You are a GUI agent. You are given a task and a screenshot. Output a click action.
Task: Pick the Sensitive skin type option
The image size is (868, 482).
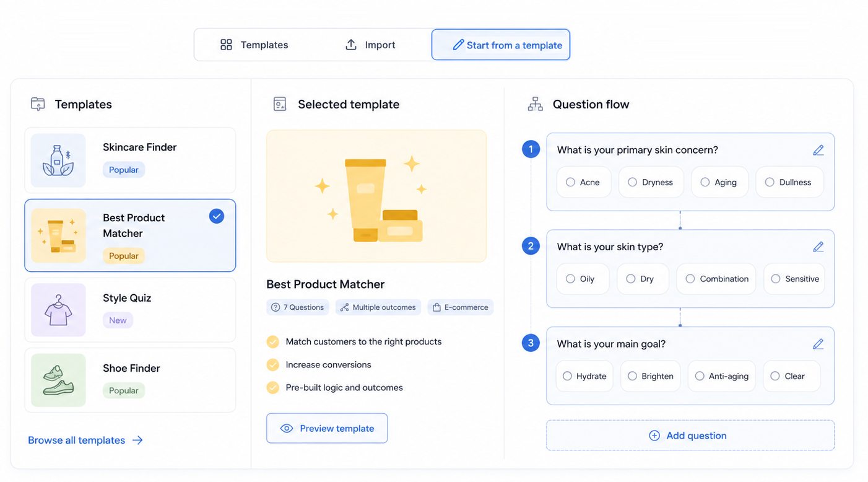pyautogui.click(x=795, y=279)
